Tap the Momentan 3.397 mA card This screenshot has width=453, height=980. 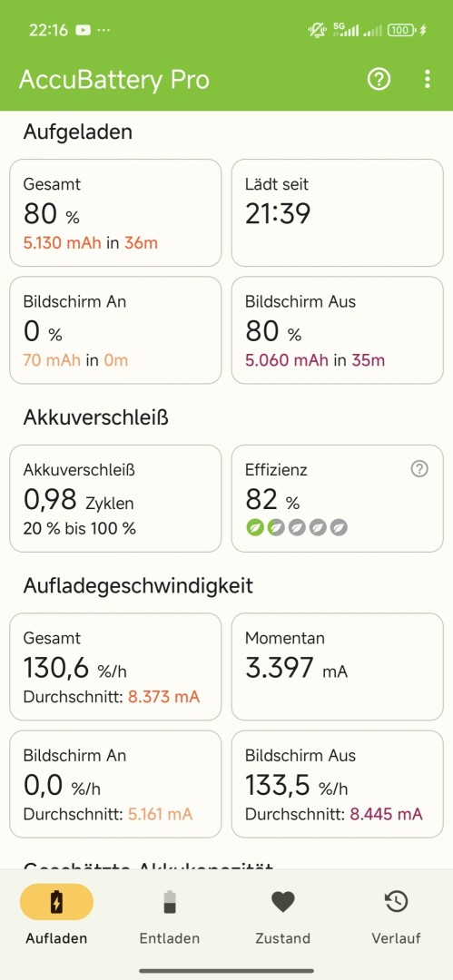click(x=337, y=666)
